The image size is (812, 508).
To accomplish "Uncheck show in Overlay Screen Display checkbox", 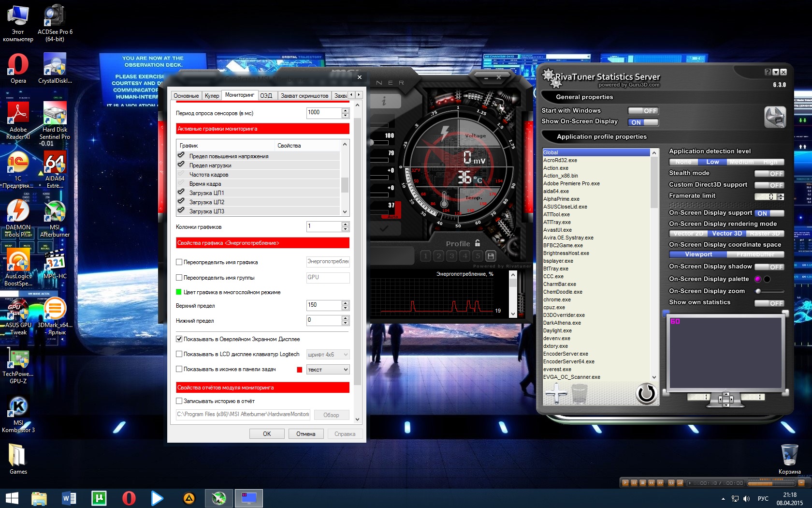I will 179,339.
